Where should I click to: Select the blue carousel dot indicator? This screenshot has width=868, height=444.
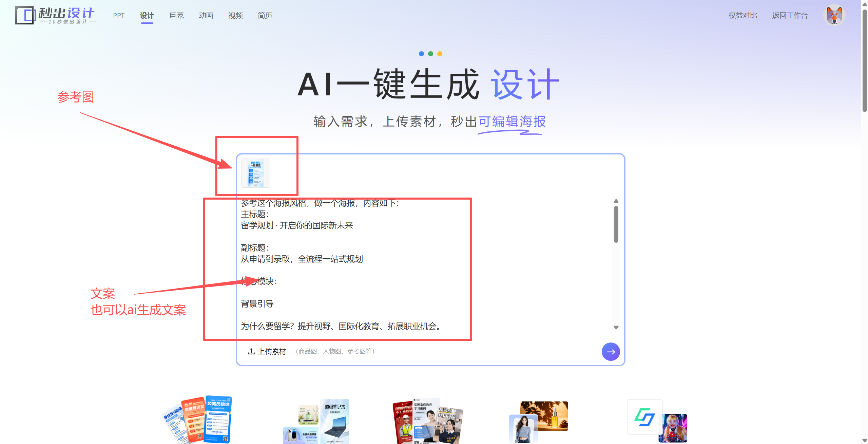(421, 54)
